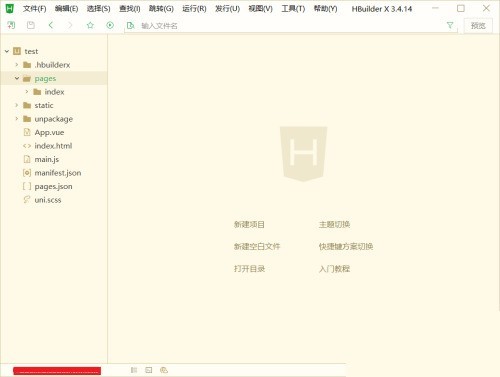The image size is (500, 377).
Task: Click the HBuilder X logo icon
Action: 10,8
